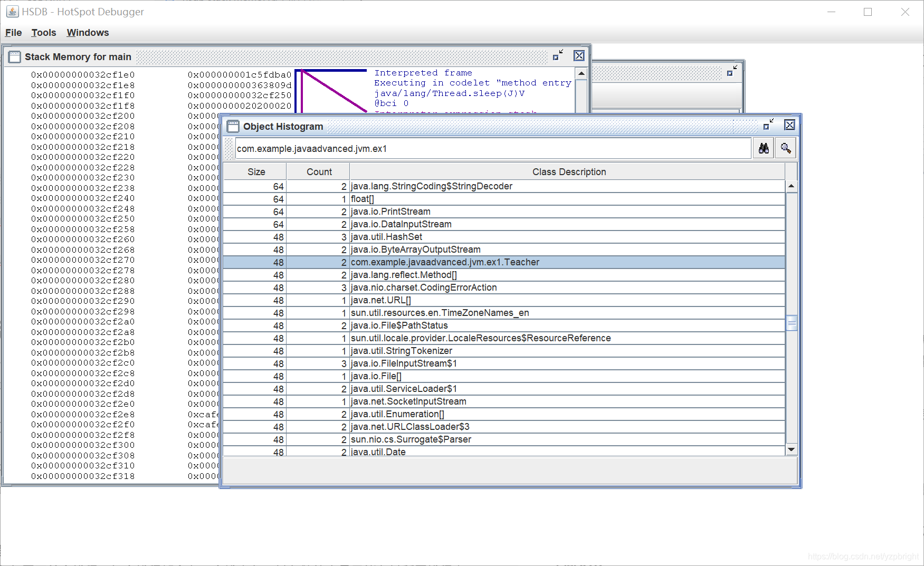924x566 pixels.
Task: Select java.net.SocketInputStream row
Action: 504,401
